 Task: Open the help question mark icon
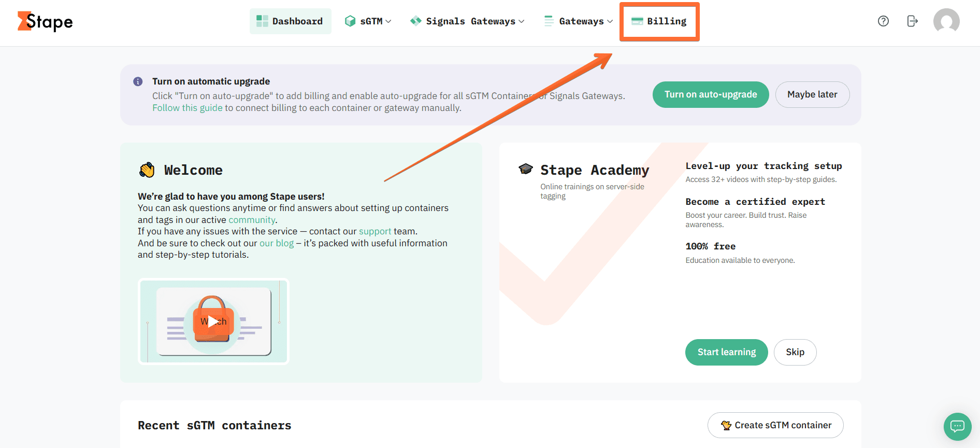[x=883, y=21]
